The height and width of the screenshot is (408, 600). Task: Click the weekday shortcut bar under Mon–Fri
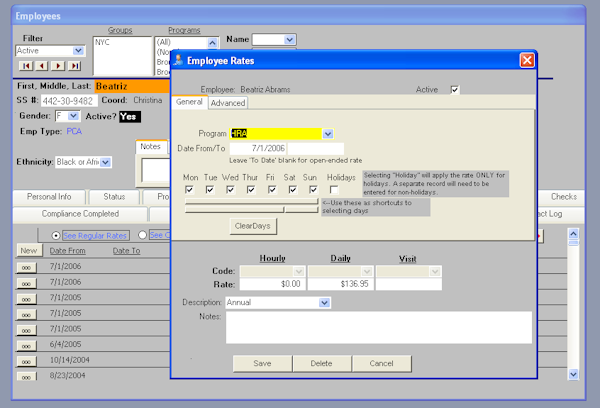point(234,210)
